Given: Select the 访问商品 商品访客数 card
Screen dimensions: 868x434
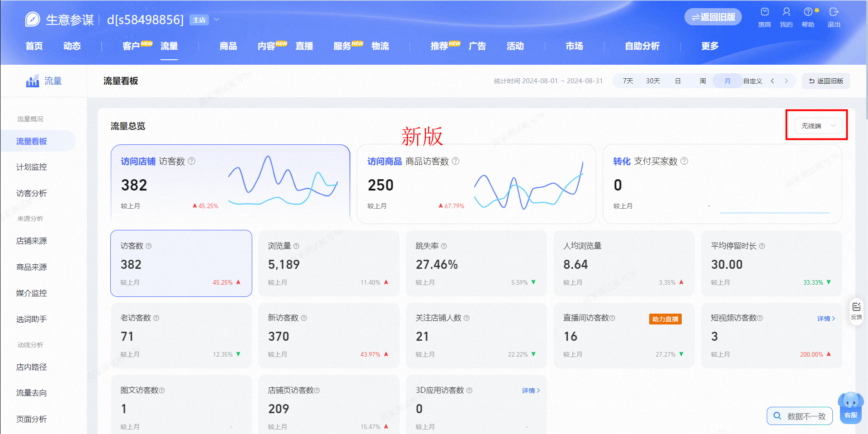Looking at the screenshot, I should pyautogui.click(x=476, y=184).
